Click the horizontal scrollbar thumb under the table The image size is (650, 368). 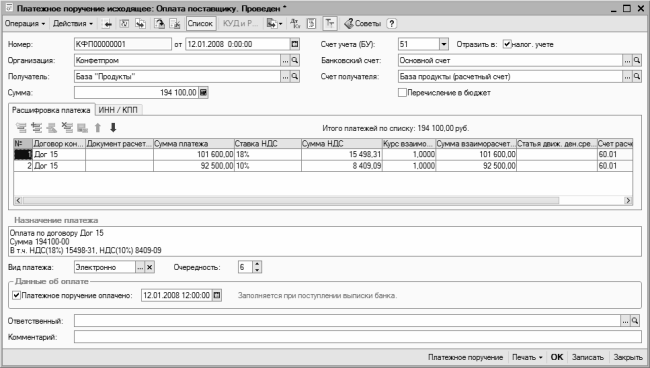pos(291,201)
